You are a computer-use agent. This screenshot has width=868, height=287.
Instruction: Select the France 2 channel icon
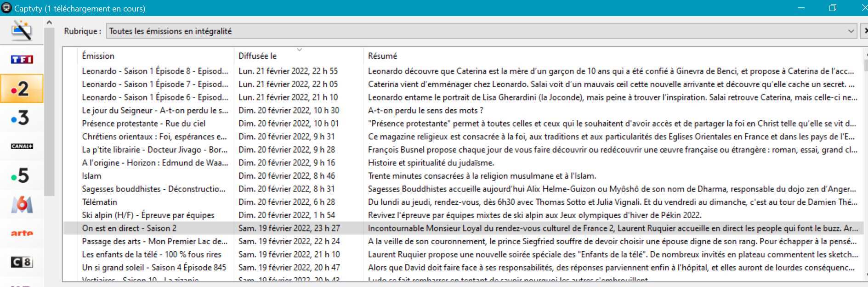[x=22, y=89]
